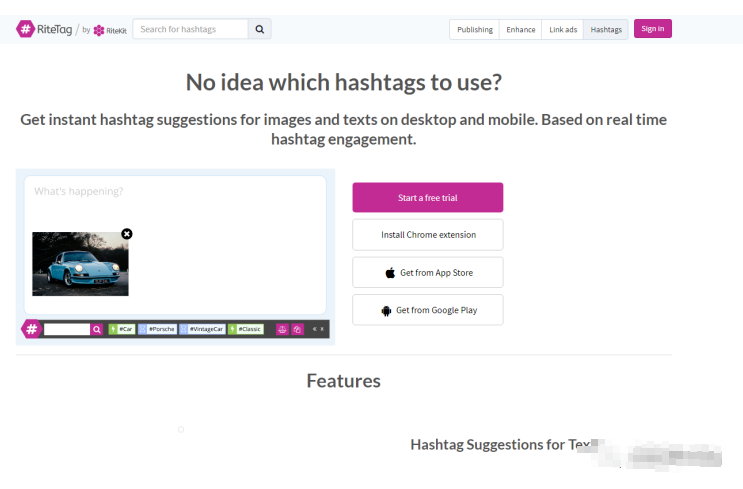Screen dimensions: 743x489
Task: Open the Link ads tab
Action: (562, 29)
